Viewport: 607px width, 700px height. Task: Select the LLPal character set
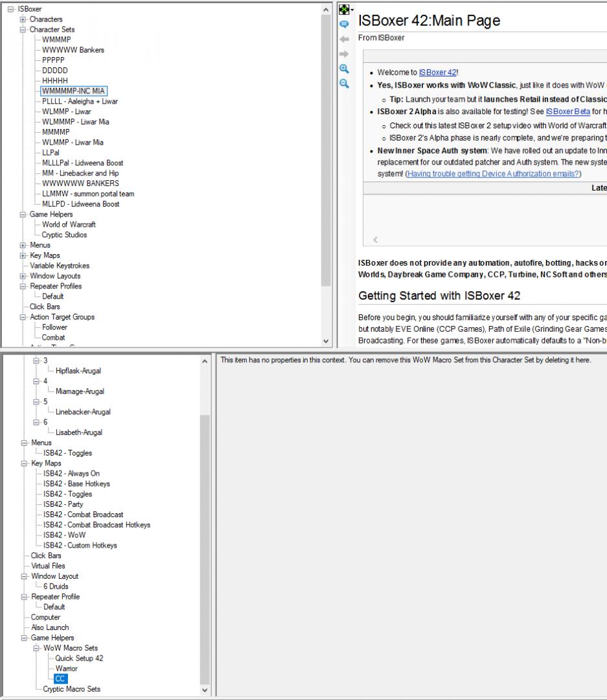point(51,153)
